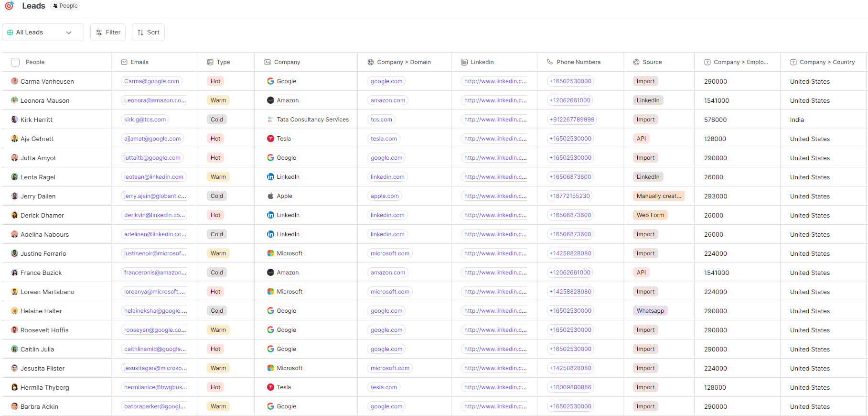Click Jutta Amyot's avatar icon
Viewport: 868px width, 416px height.
(15, 158)
